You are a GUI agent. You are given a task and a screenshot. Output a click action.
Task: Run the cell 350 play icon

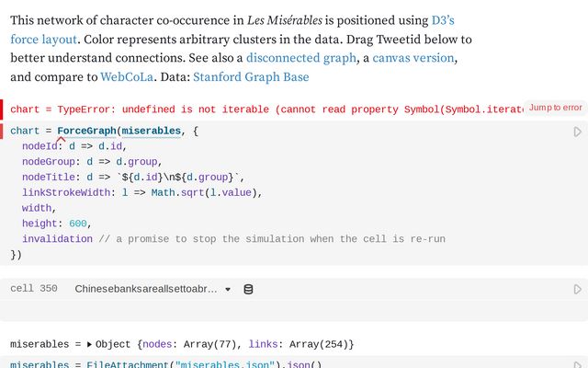[577, 289]
